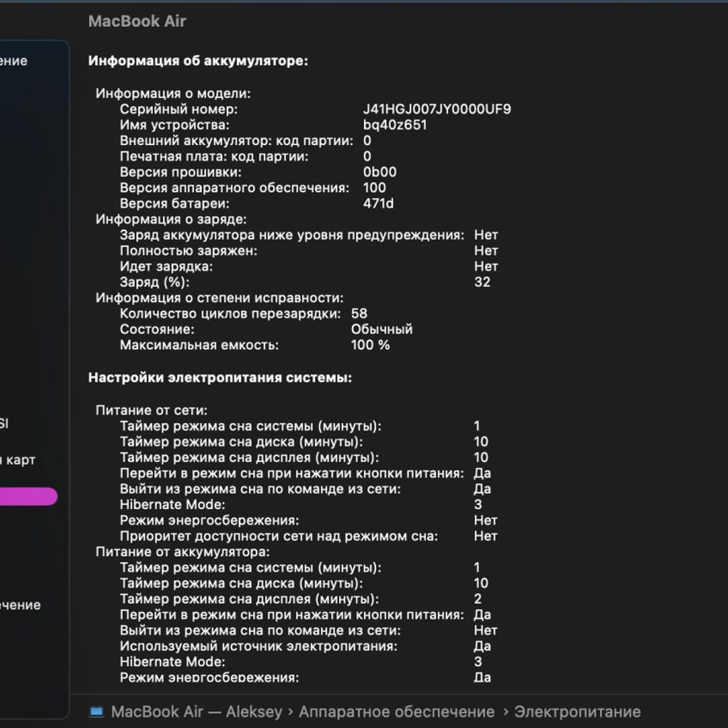Click the 'Серийный номер:' label

pyautogui.click(x=178, y=109)
